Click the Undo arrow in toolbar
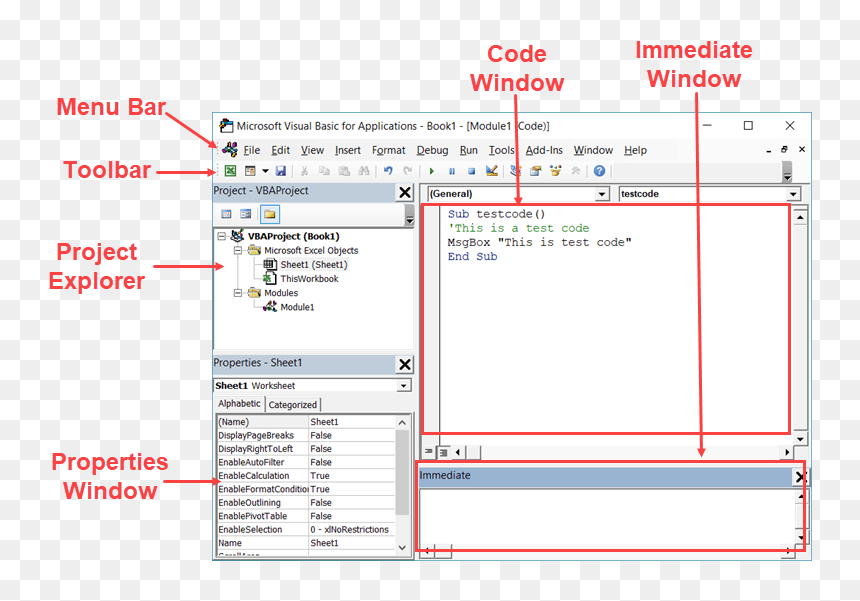The width and height of the screenshot is (860, 601). [388, 171]
